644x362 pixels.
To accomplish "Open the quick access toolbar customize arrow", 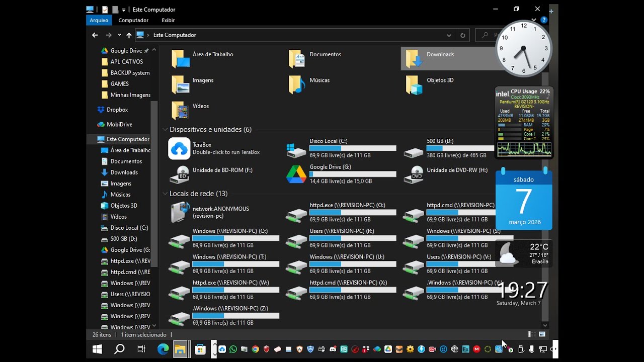I will 124,10.
